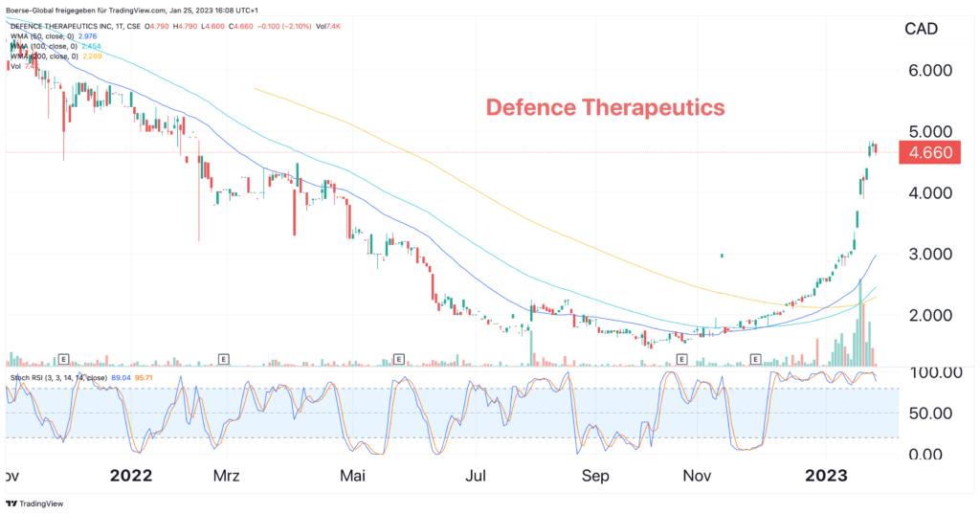Click the 100.00 oscillator axis label

point(935,372)
